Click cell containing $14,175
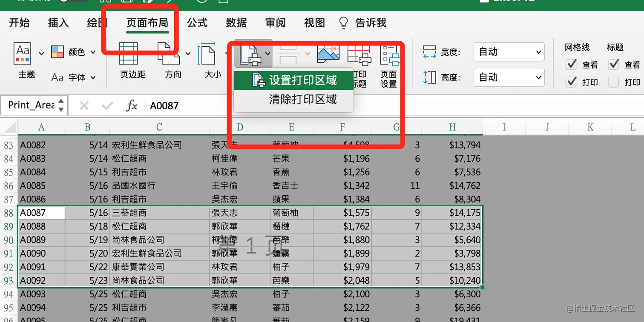Screen dimensions: 644x322 point(452,213)
